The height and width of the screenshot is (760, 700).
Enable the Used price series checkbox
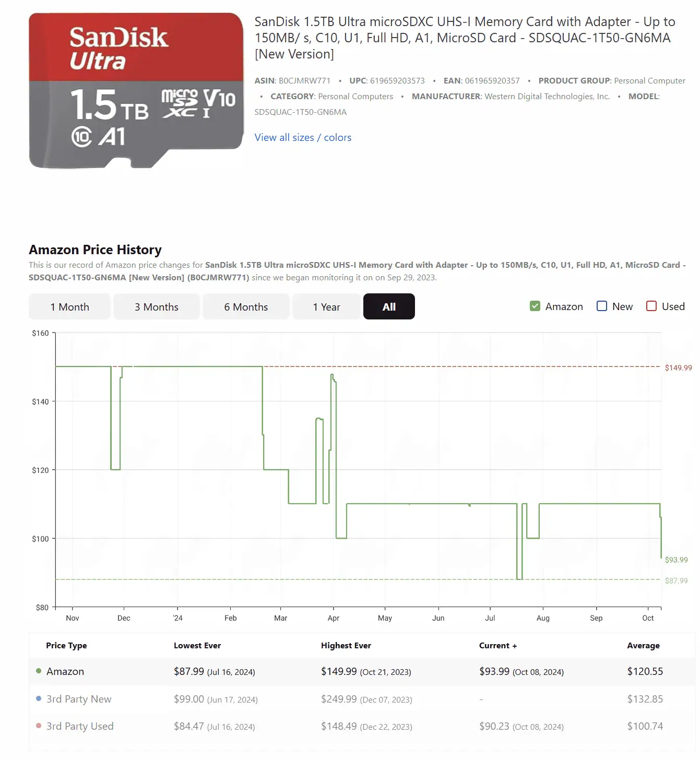(x=651, y=306)
